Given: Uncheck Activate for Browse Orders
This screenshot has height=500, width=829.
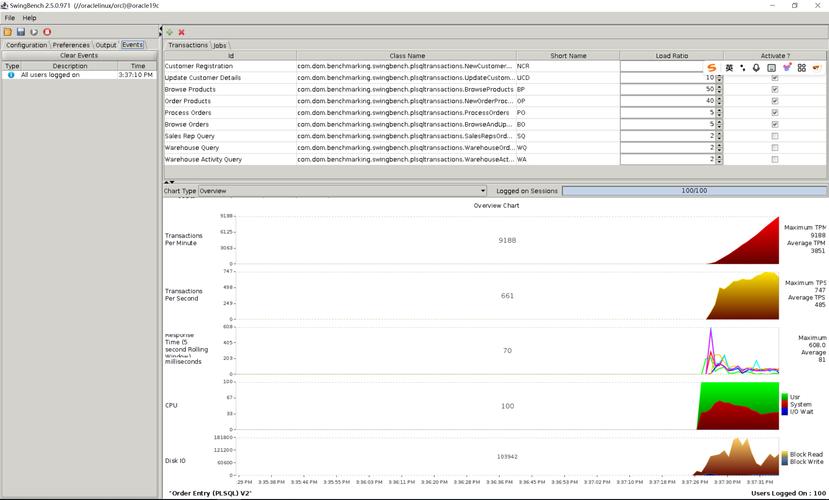Looking at the screenshot, I should (775, 124).
